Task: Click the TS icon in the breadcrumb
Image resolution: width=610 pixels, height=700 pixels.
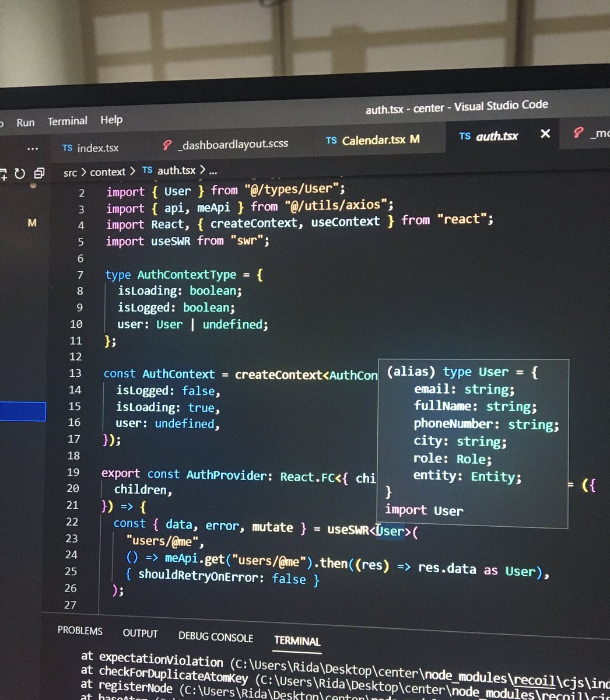Action: coord(148,170)
